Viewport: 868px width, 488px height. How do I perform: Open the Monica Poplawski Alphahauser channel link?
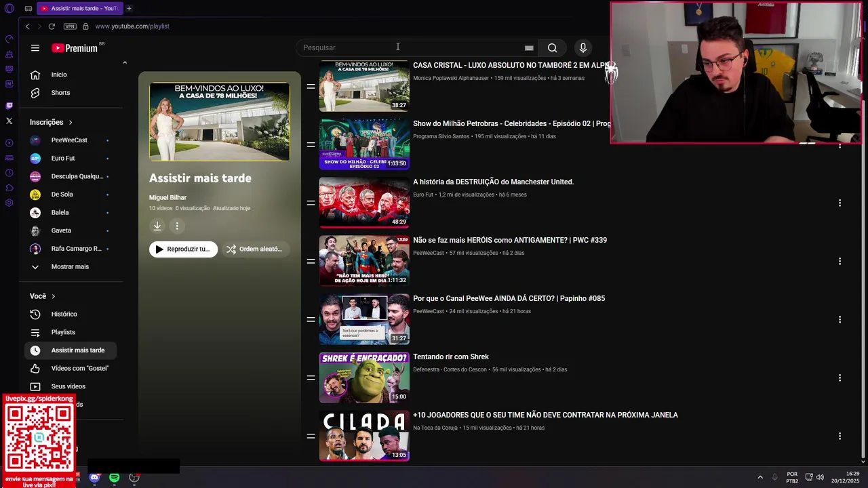[451, 78]
